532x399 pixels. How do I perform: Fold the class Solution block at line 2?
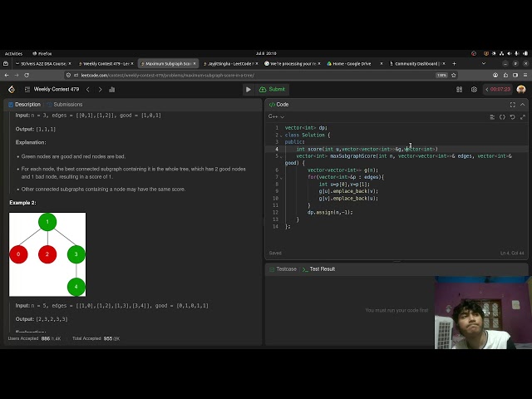click(x=281, y=135)
